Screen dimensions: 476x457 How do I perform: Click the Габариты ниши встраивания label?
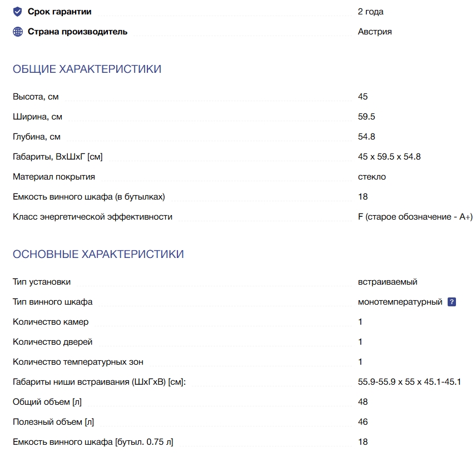coord(99,382)
